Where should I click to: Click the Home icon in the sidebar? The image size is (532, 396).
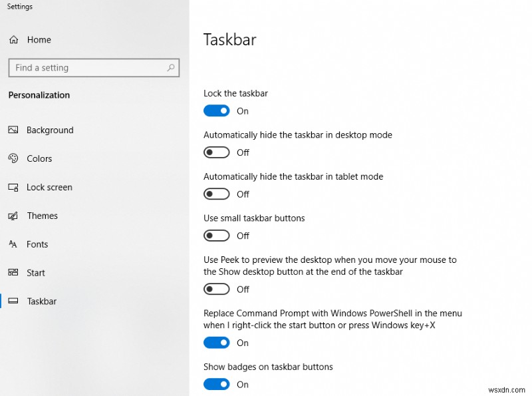(13, 40)
